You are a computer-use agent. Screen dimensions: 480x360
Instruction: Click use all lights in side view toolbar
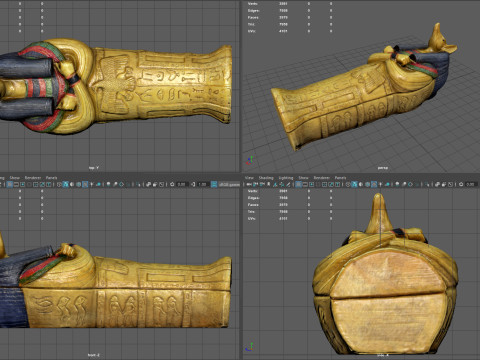[x=382, y=184]
